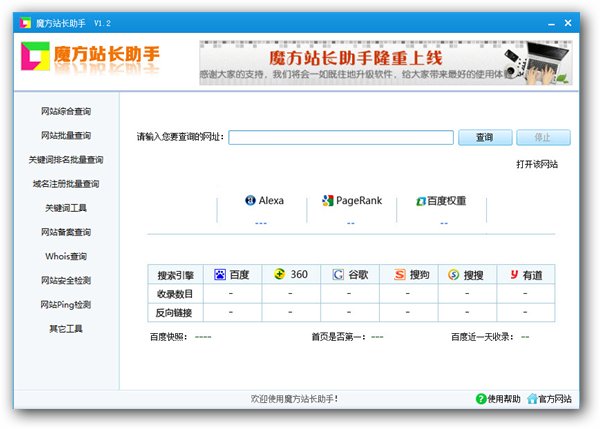This screenshot has width=600, height=429.
Task: Click the 谷歌 G icon
Action: click(x=338, y=274)
